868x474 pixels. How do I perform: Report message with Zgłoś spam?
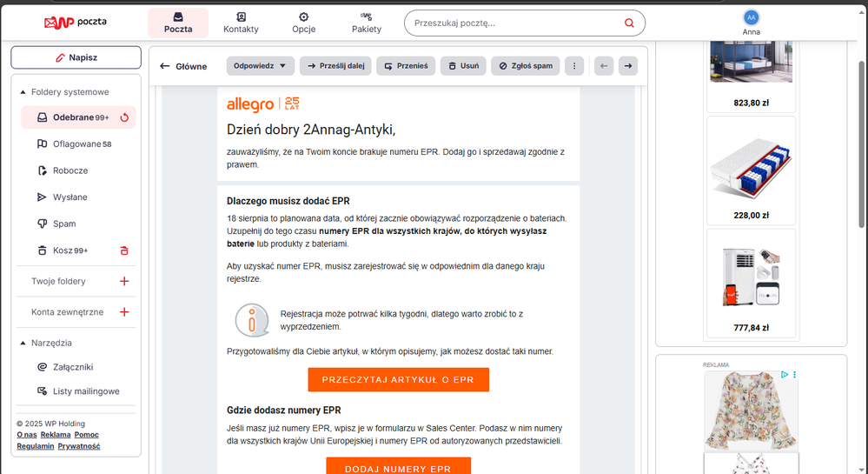[526, 66]
